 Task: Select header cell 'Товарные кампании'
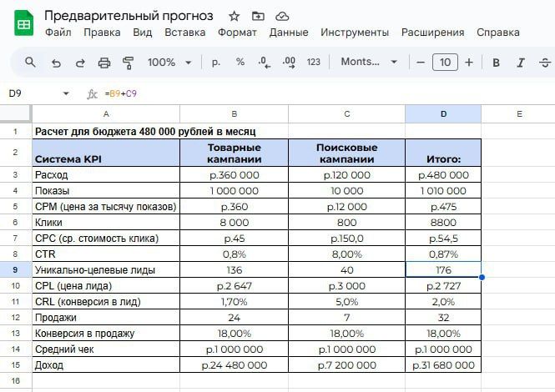(x=234, y=153)
